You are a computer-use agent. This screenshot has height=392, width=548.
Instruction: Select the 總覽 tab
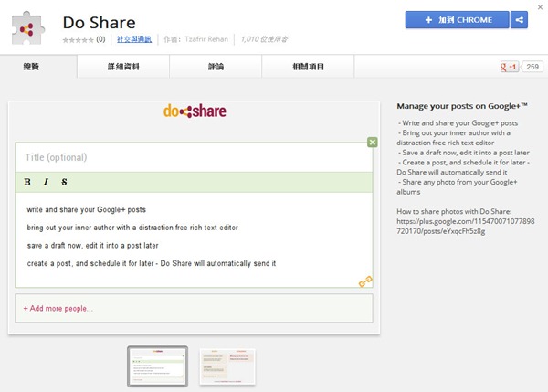(x=38, y=67)
